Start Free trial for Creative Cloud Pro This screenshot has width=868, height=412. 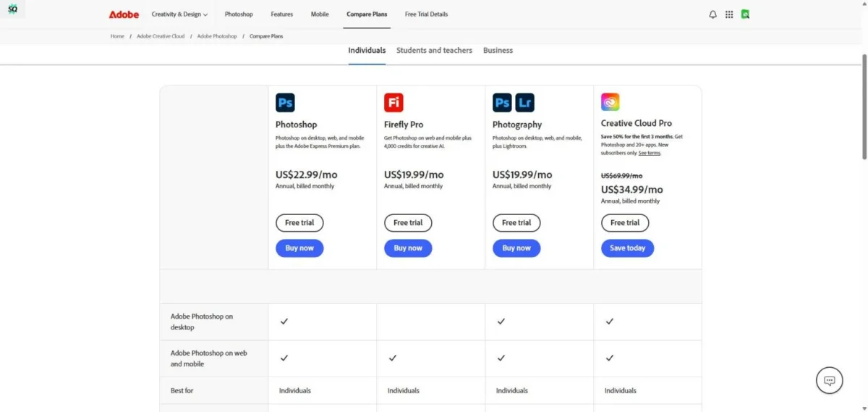click(625, 223)
